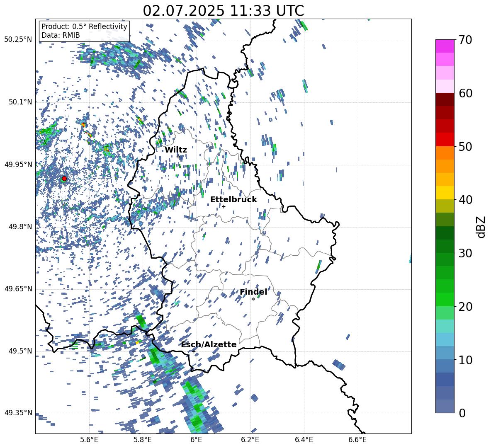This screenshot has width=491, height=448.
Task: Click the magenta top swatch of the colorbar
Action: coord(445,46)
